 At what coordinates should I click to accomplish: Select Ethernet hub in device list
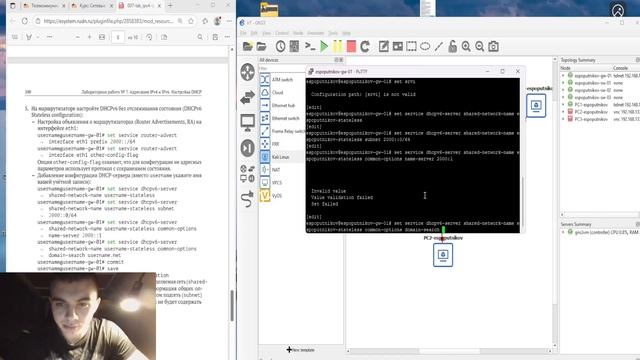click(x=282, y=105)
